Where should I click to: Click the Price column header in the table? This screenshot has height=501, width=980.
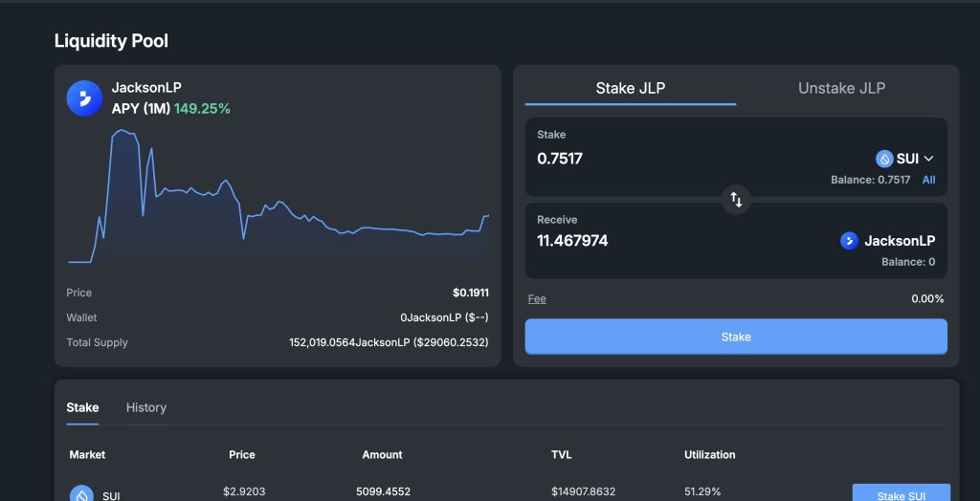(242, 455)
